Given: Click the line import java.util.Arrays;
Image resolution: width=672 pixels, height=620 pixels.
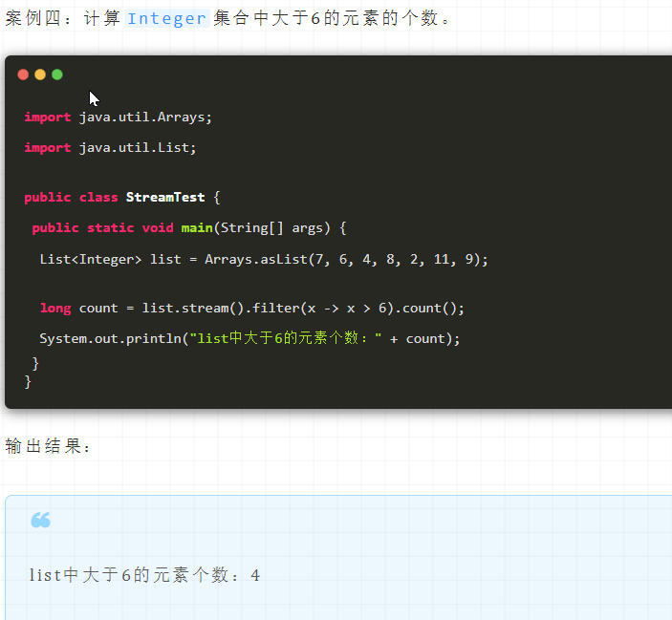Looking at the screenshot, I should click(118, 118).
